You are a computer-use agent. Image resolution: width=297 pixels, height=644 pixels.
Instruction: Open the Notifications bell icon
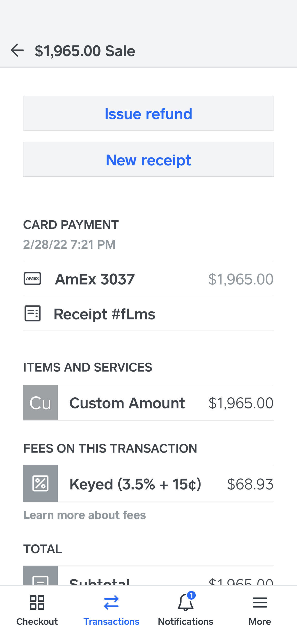185,603
